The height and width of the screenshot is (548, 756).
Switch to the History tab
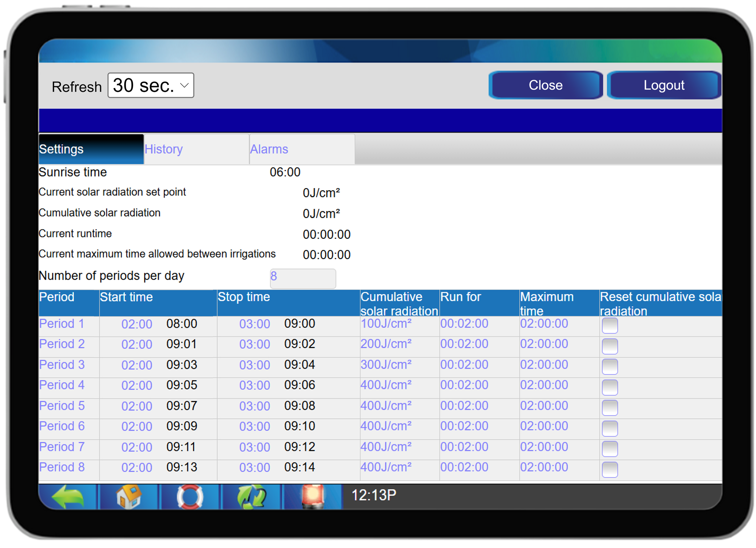coord(197,149)
